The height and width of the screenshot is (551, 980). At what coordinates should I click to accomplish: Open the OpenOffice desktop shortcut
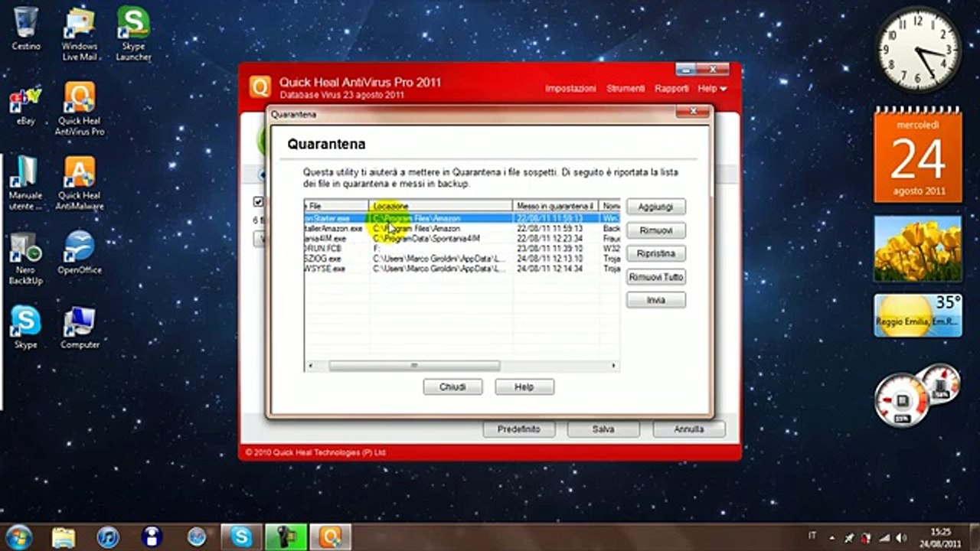click(80, 253)
